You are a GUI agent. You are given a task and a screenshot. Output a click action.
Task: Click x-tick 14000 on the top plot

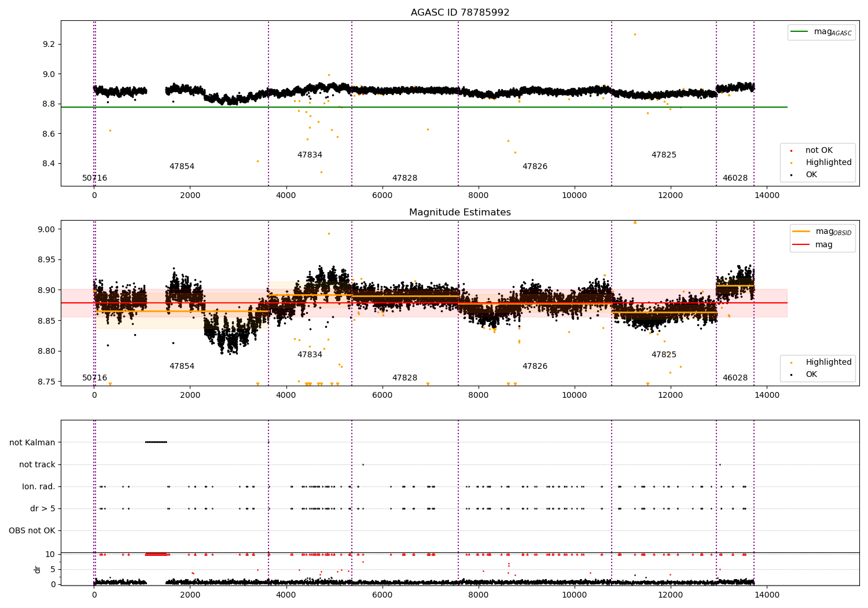pyautogui.click(x=767, y=196)
